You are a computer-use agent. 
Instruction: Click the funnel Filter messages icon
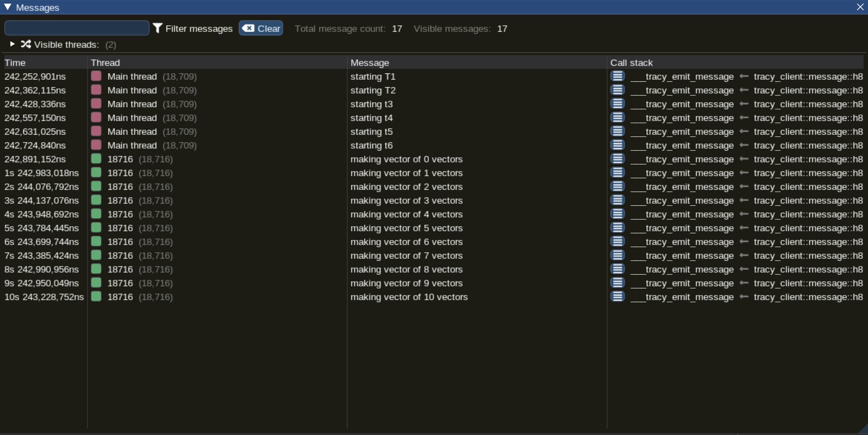pos(157,28)
